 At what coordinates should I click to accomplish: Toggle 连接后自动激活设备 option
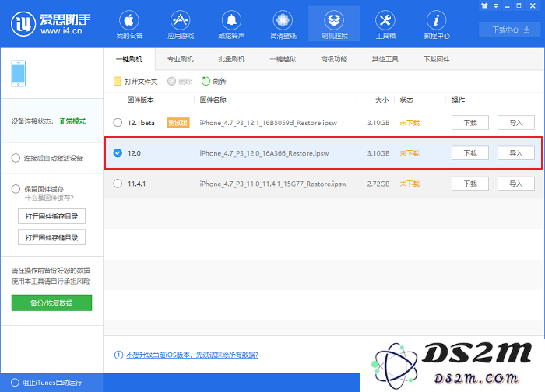[16, 158]
